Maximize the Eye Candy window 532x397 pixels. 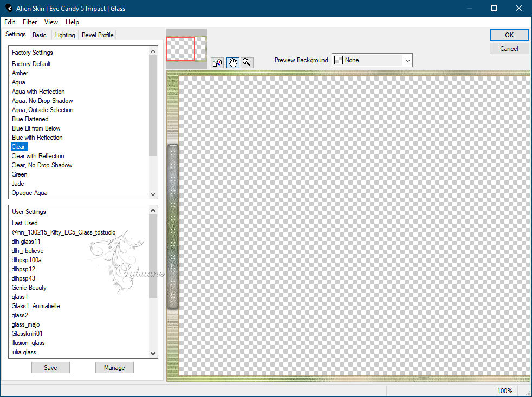[494, 8]
